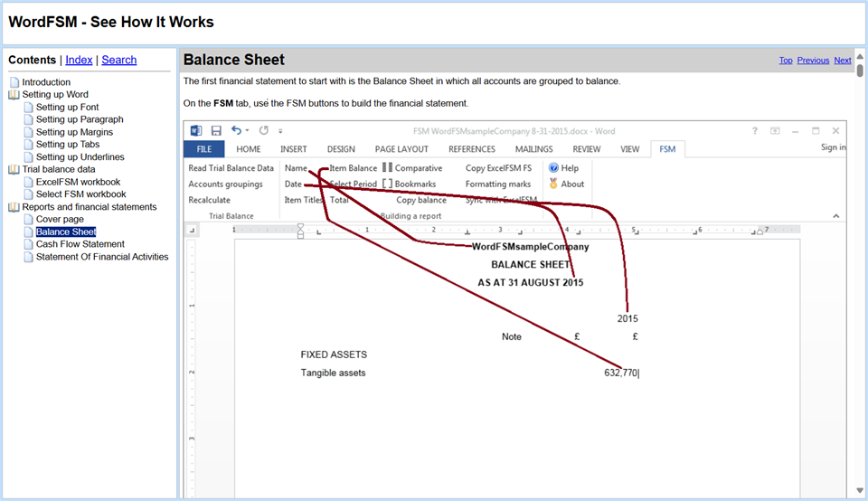Click the Undo arrow in the quick access toolbar
The width and height of the screenshot is (868, 501).
236,130
